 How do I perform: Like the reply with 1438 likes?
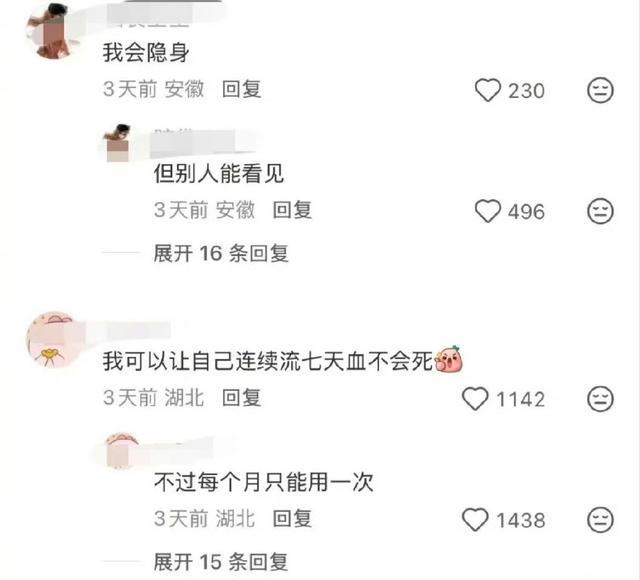(x=475, y=520)
